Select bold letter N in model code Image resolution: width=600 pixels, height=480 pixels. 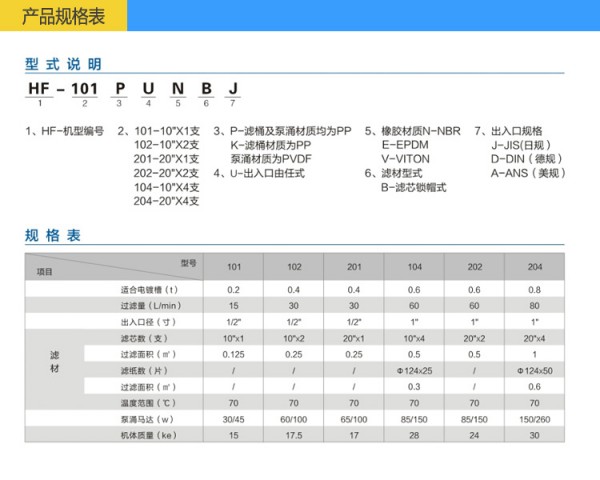click(x=178, y=89)
